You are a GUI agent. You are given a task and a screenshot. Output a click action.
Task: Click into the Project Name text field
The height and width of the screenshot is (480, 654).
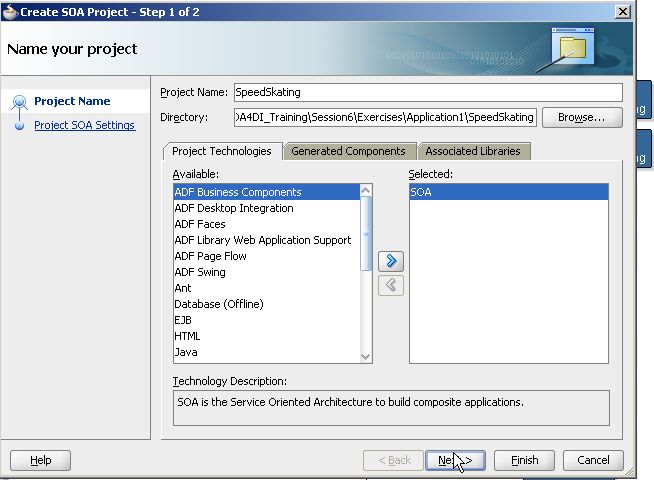[x=427, y=92]
